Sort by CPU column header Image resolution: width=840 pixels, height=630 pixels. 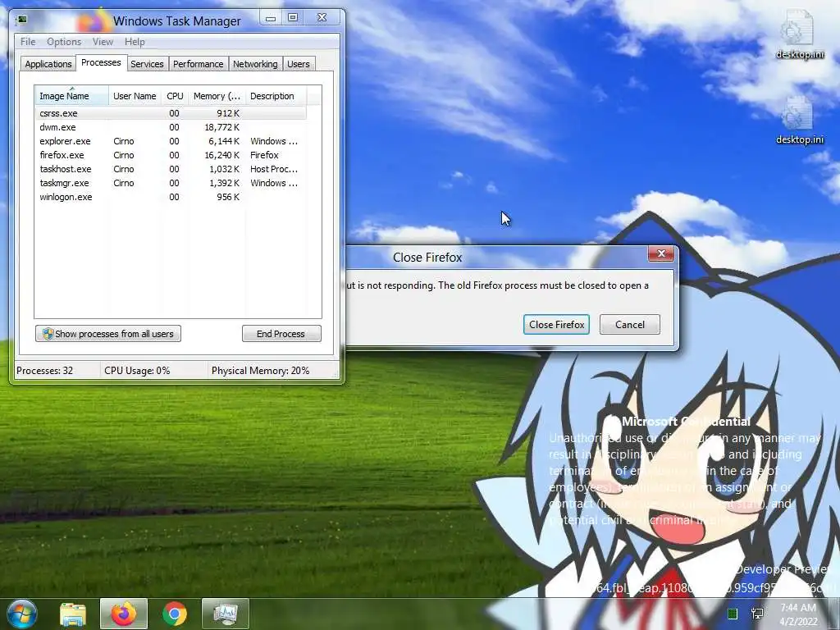176,96
